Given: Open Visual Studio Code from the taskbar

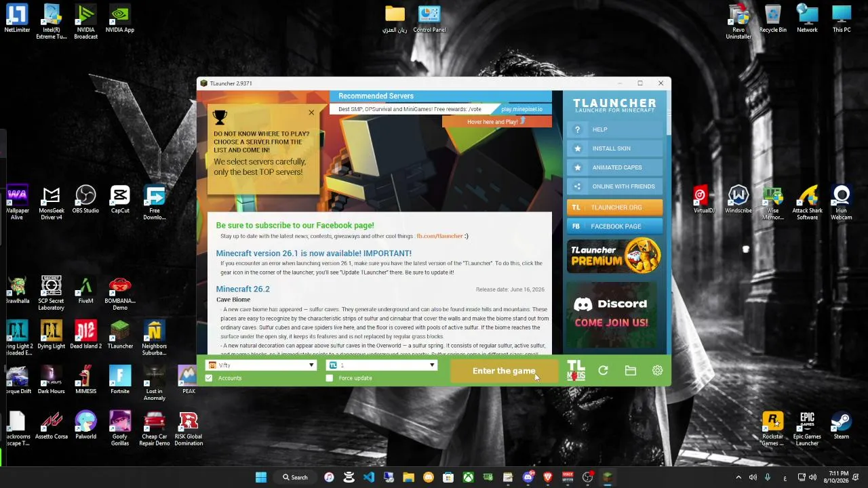Looking at the screenshot, I should point(369,477).
